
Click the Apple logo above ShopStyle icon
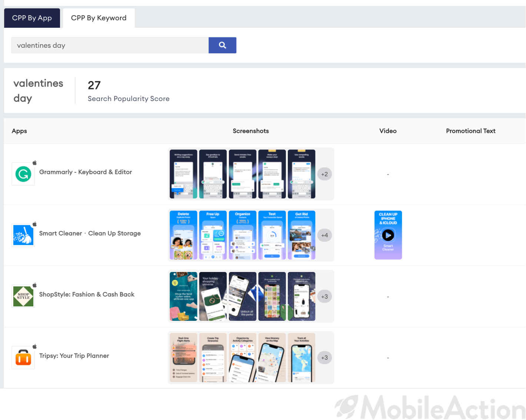point(34,285)
